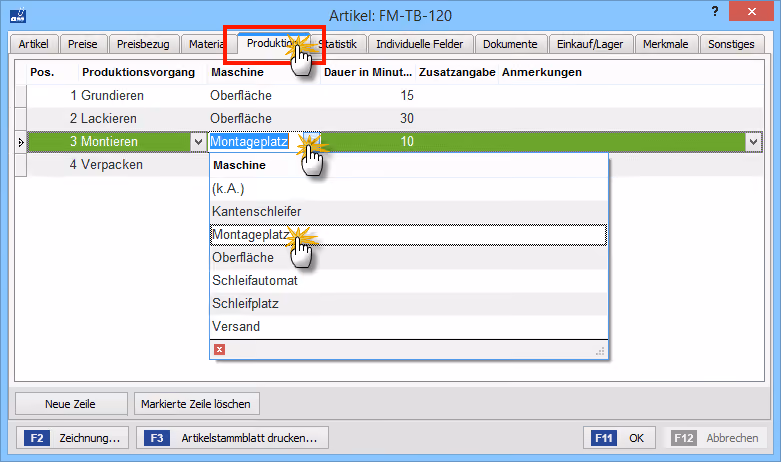781x462 pixels.
Task: Click the Anmerkungen column header
Action: (x=631, y=72)
